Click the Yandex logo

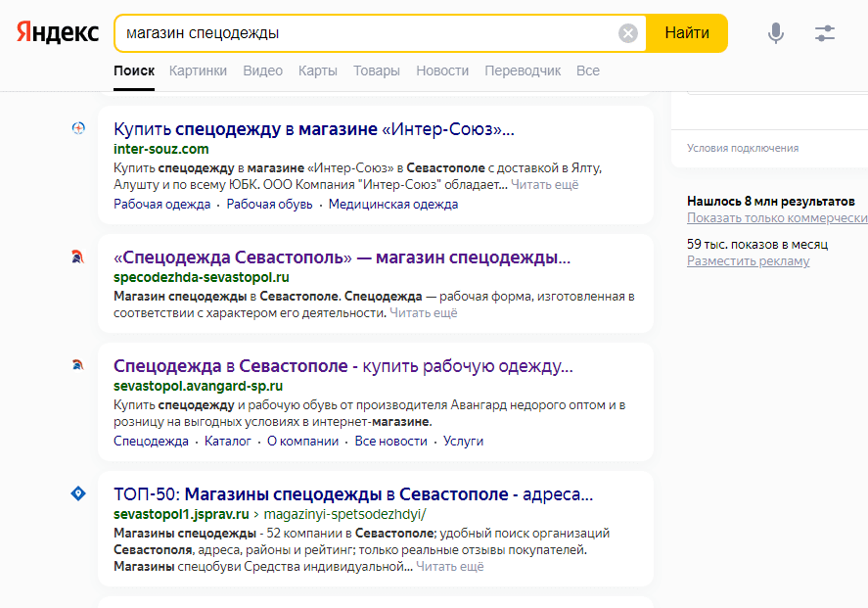coord(57,32)
